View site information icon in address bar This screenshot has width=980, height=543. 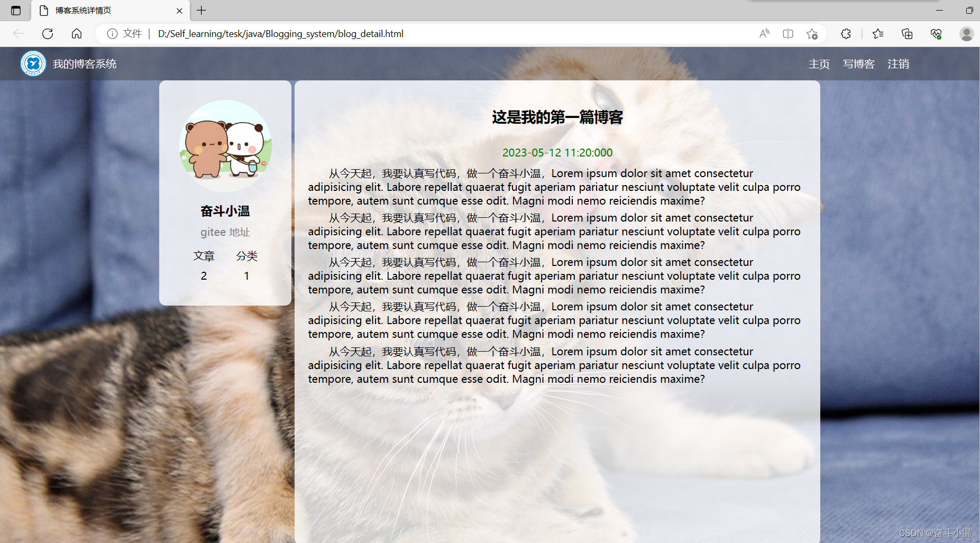pos(112,34)
